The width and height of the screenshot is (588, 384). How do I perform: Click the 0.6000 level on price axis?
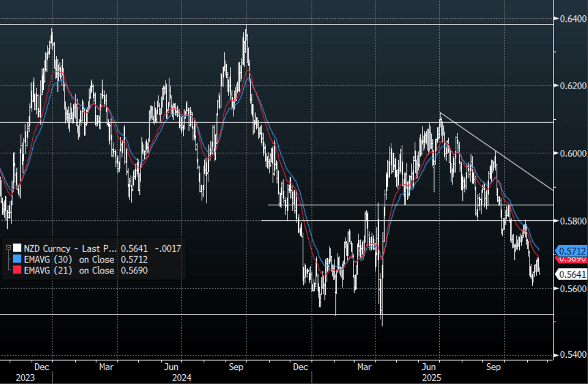[x=572, y=153]
